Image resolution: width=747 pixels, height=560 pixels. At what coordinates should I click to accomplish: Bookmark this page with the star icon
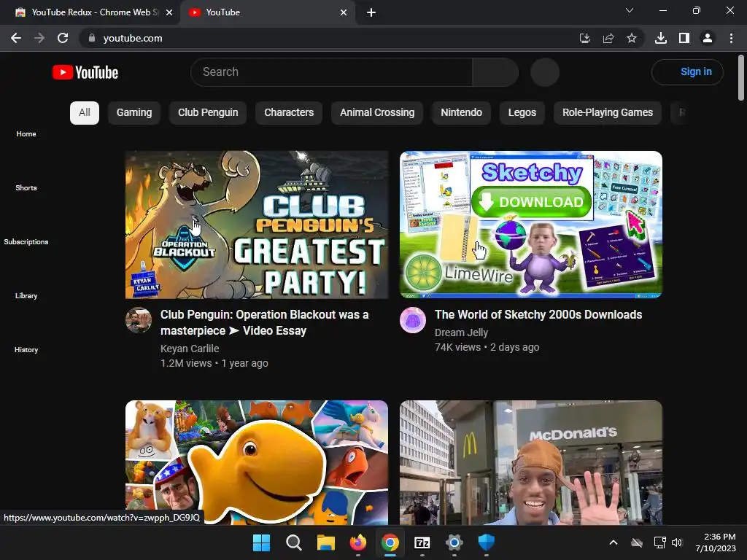click(x=632, y=38)
